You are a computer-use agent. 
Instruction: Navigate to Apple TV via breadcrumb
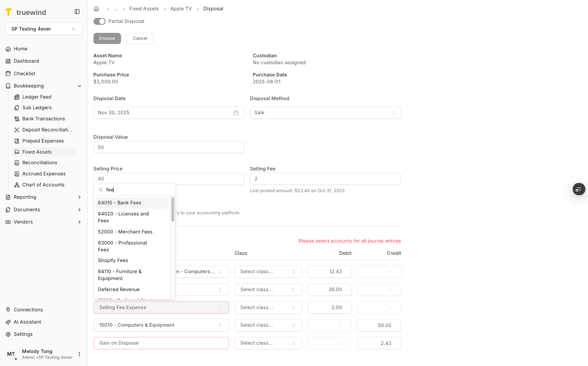[x=181, y=8]
